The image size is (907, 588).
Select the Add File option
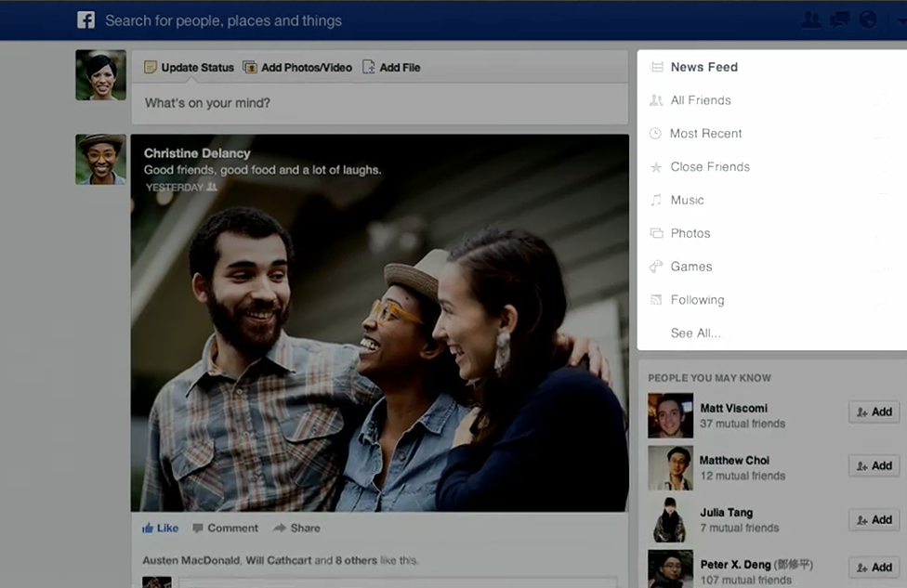coord(391,68)
